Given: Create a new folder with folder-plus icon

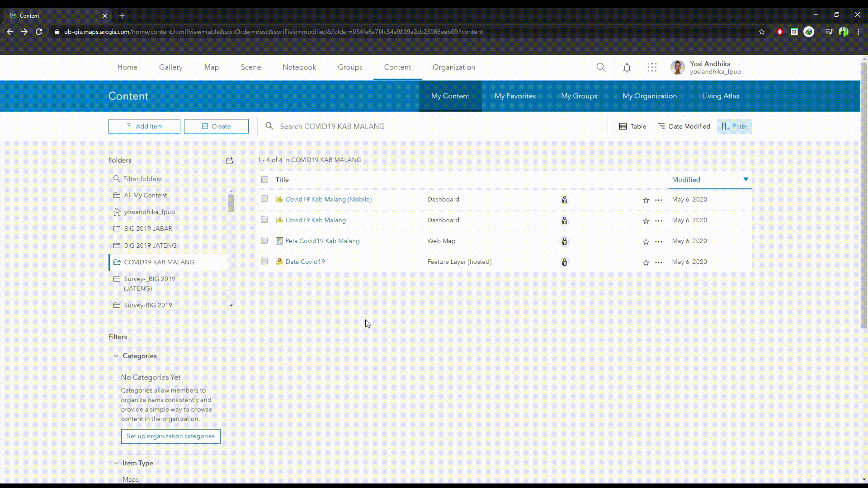Looking at the screenshot, I should coord(229,160).
